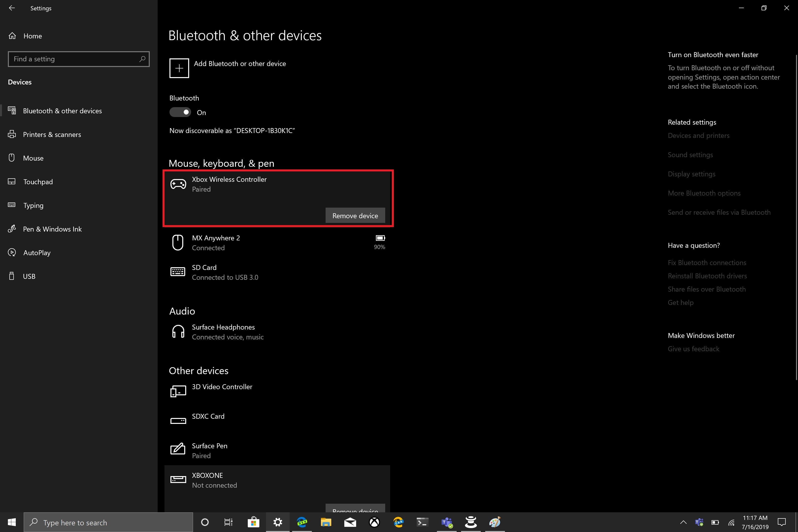
Task: Expand hidden system tray icons chevron
Action: (683, 522)
